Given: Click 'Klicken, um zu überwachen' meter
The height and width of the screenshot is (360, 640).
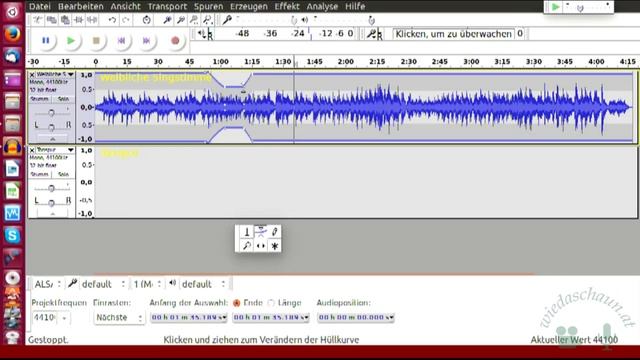Looking at the screenshot, I should click(x=453, y=34).
